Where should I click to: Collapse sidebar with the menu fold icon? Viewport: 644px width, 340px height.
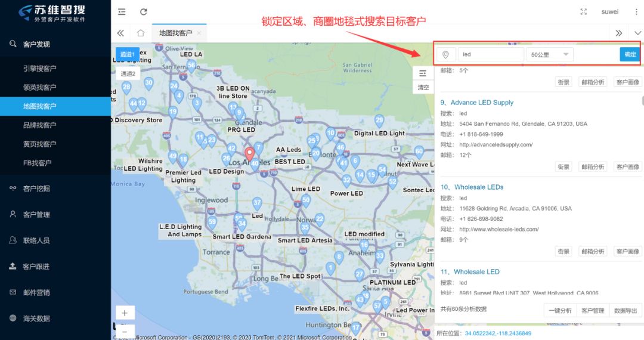pos(122,12)
